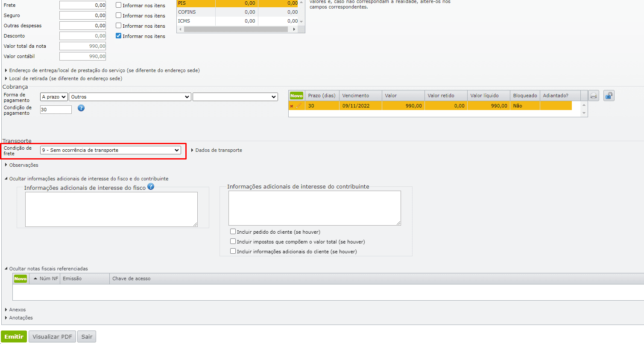
Task: Click the printer icon beside installments table
Action: pyautogui.click(x=594, y=96)
